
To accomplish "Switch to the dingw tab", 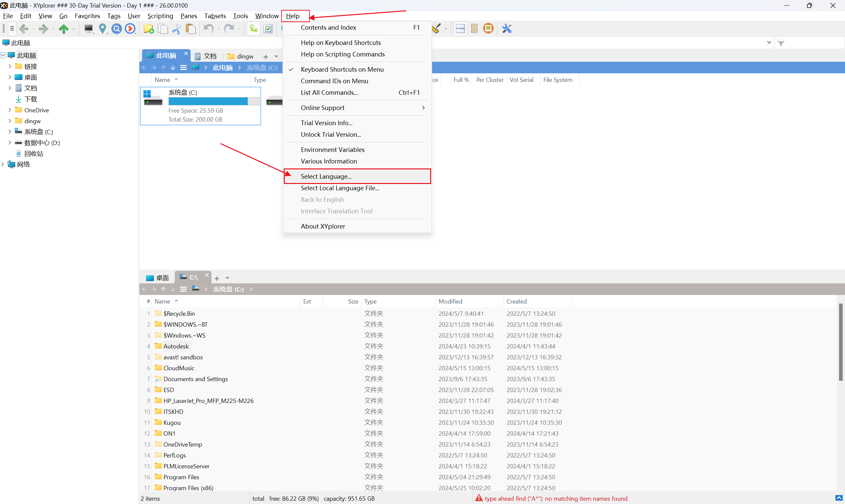I will pos(241,56).
